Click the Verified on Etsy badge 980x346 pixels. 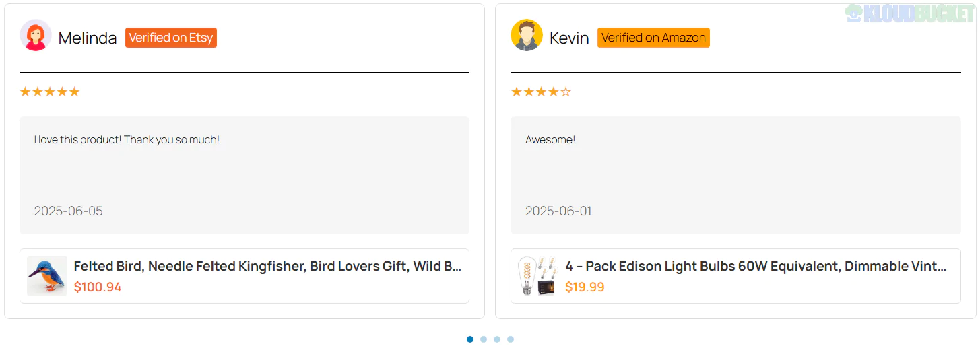171,38
